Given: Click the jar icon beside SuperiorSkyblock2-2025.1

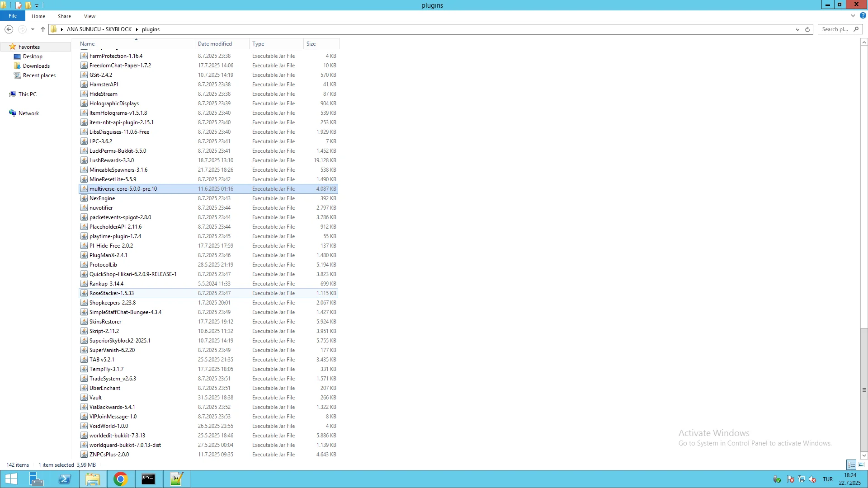Looking at the screenshot, I should tap(84, 341).
